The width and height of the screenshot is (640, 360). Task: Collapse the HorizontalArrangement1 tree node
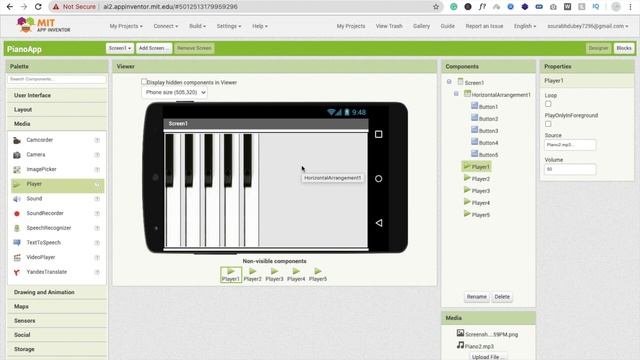pos(456,94)
